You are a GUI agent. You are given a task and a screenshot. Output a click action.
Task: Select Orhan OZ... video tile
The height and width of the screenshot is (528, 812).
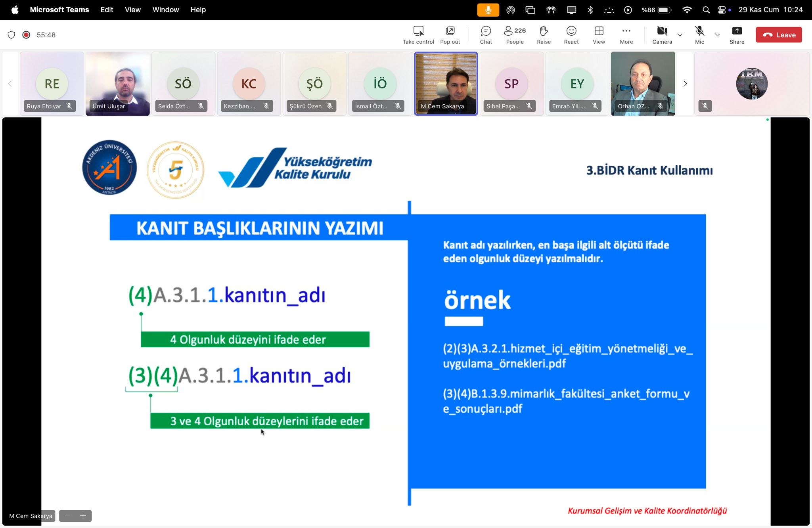pos(643,84)
